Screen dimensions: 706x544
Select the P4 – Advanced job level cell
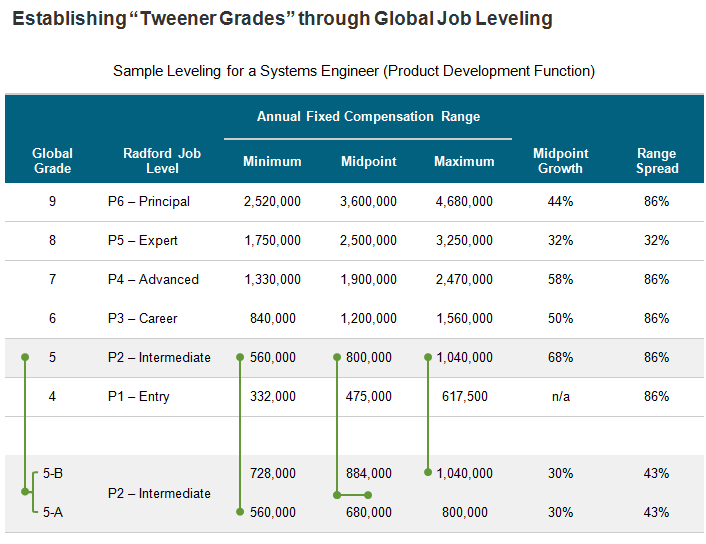coord(153,280)
